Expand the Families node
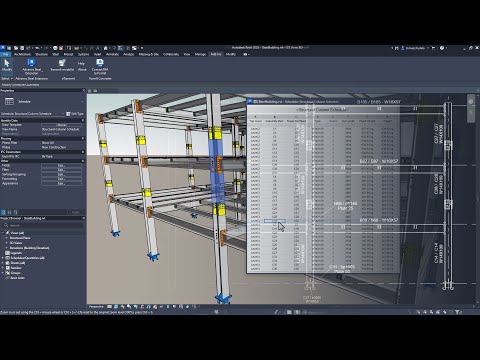The height and width of the screenshot is (360, 480). tap(3, 268)
